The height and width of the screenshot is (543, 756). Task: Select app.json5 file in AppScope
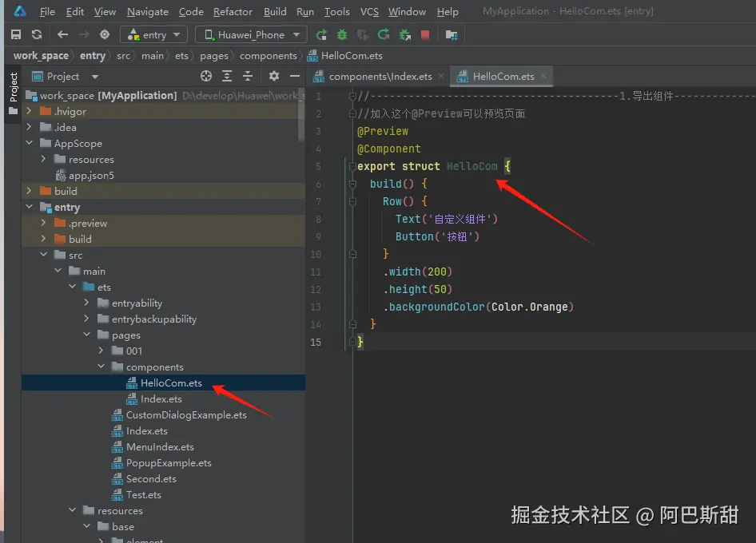[x=91, y=176]
